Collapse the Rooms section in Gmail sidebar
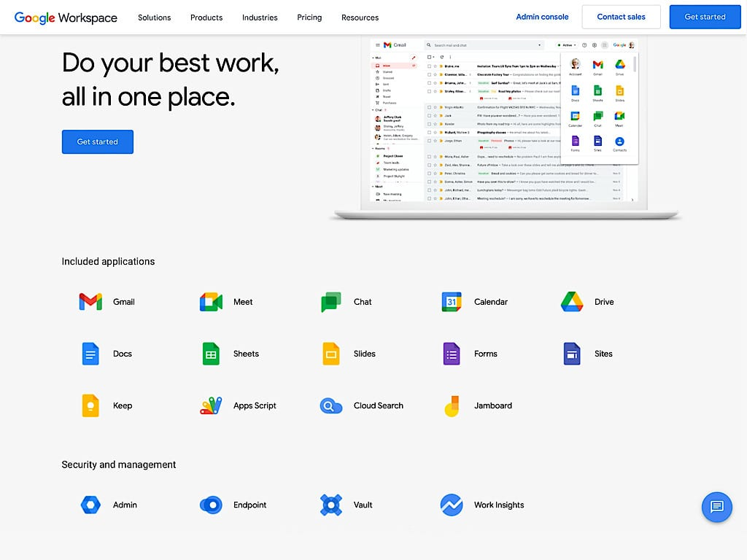This screenshot has width=747, height=560. coord(373,148)
